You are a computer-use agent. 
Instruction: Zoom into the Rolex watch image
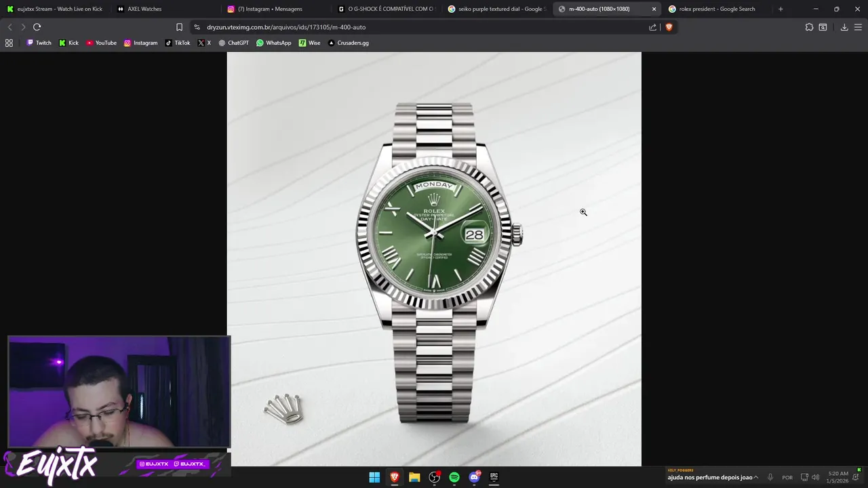(x=434, y=259)
